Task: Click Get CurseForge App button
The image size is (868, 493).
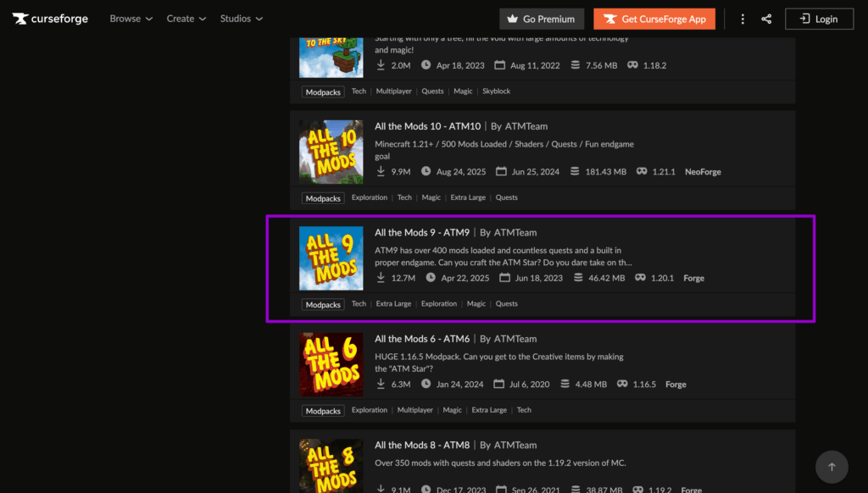Action: pyautogui.click(x=654, y=19)
